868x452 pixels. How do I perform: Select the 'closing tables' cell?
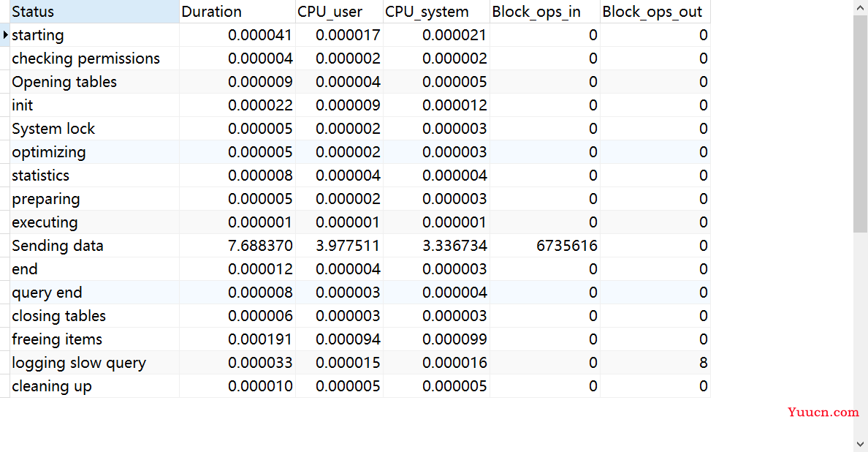pyautogui.click(x=95, y=316)
